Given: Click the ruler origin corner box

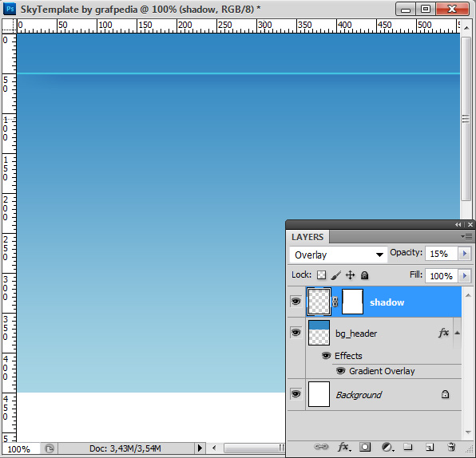Looking at the screenshot, I should coord(9,26).
